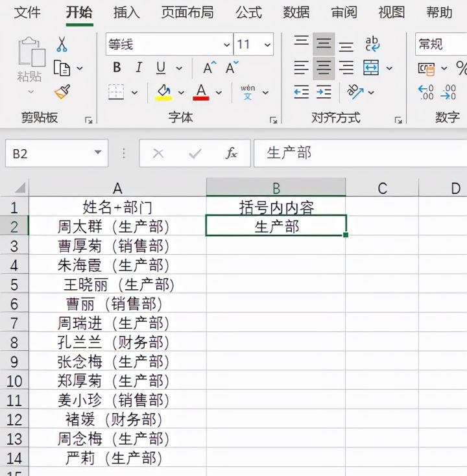The image size is (467, 476).
Task: Open number format dropdown 常规
Action: click(x=441, y=44)
